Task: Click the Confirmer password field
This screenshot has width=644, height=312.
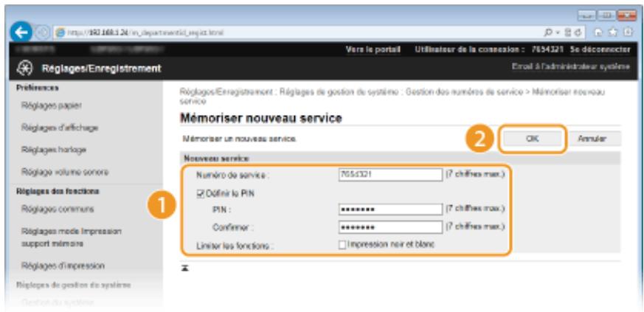Action: click(x=390, y=226)
